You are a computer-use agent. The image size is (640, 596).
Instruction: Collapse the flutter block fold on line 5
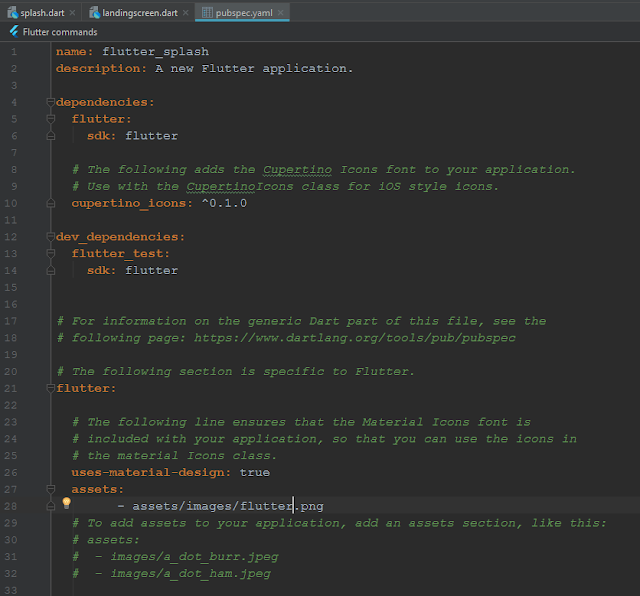51,119
